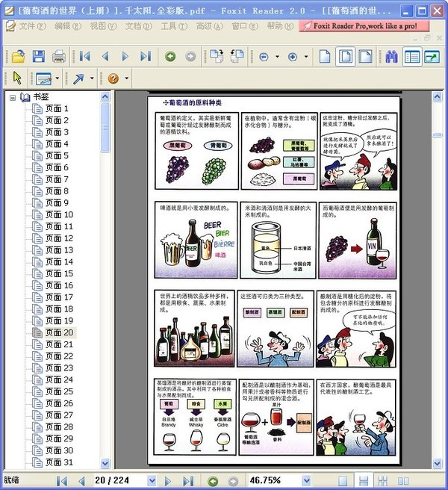Click Foxit Reader Pro advertisement banner
The image size is (448, 490).
(364, 26)
